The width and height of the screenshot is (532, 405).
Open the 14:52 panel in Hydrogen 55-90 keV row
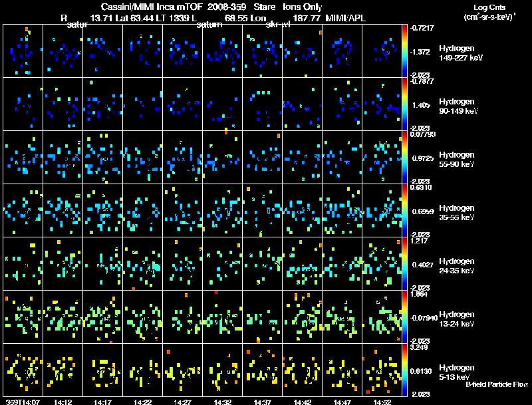tap(382, 158)
